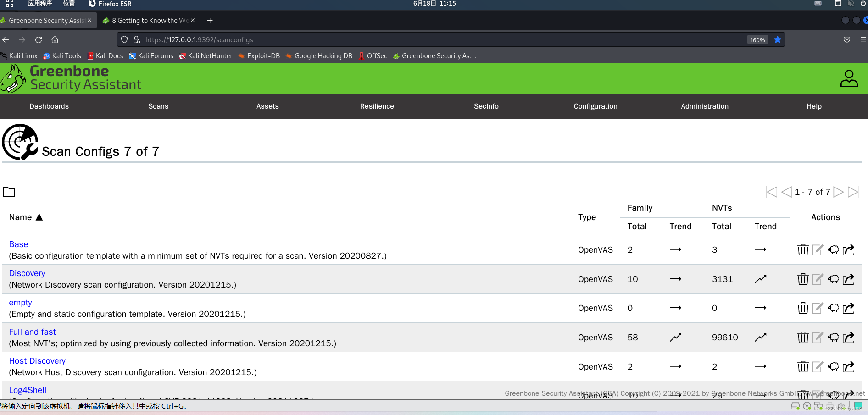Sort by the Family Total column header
This screenshot has width=868, height=415.
coord(637,227)
